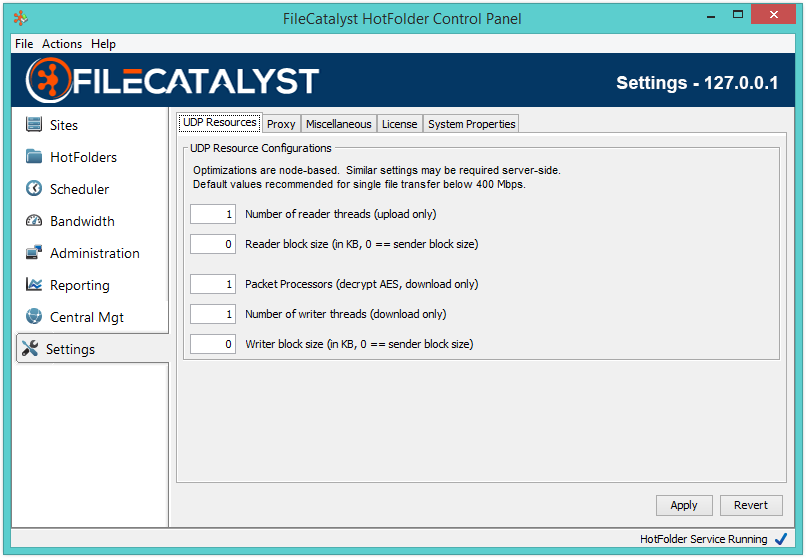
Task: Click the Reporting chart icon
Action: pyautogui.click(x=34, y=285)
